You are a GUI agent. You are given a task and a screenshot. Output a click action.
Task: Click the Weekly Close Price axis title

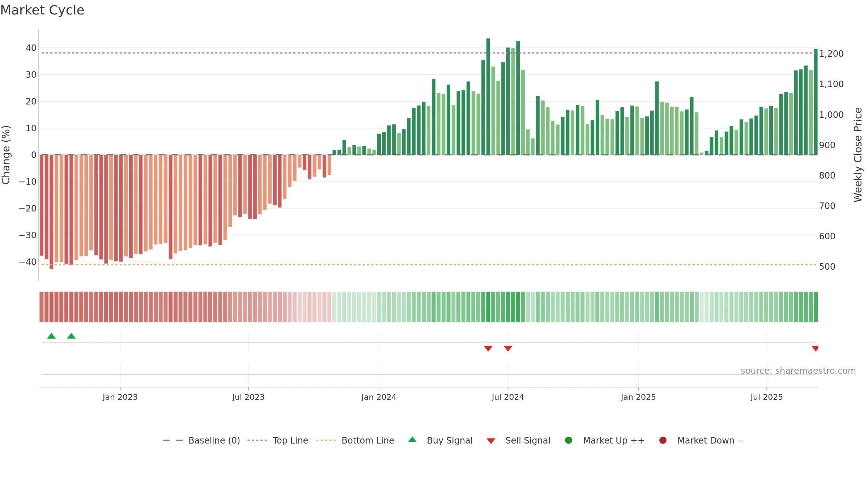(858, 155)
